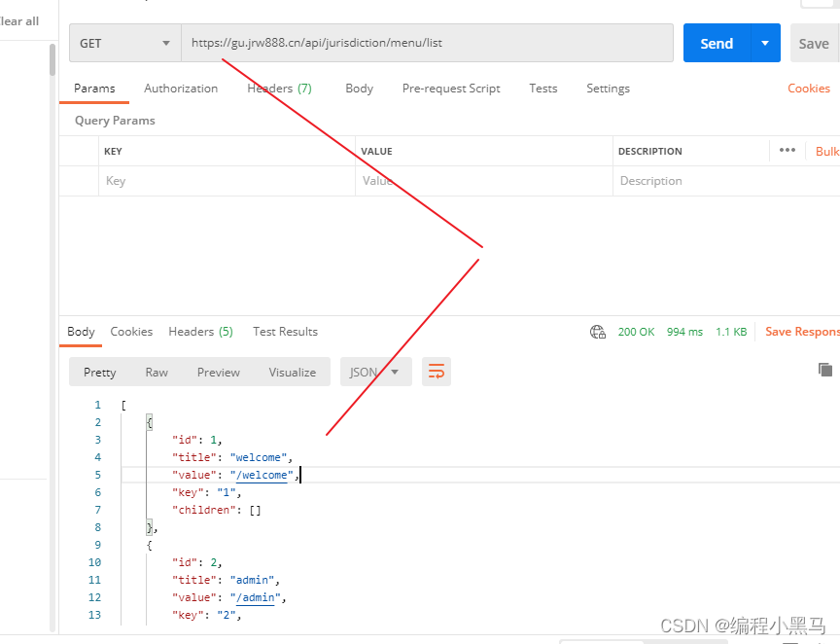Toggle the wrap lines icon

point(437,372)
